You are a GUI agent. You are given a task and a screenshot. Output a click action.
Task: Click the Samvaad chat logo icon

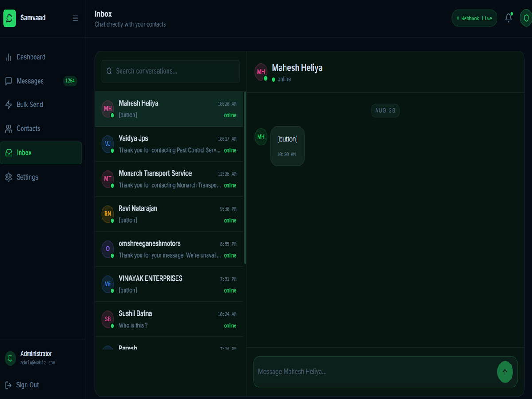[9, 18]
